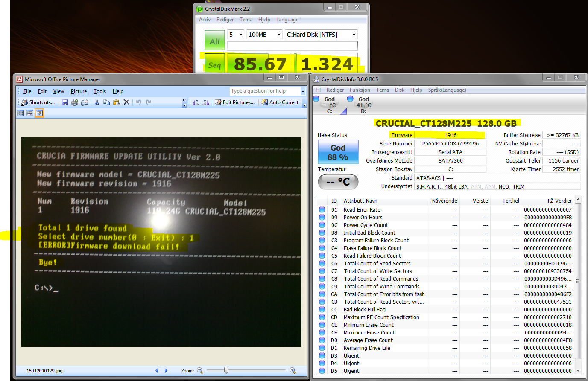Select the C: drive status icon
Image resolution: width=588 pixels, height=381 pixels.
click(x=316, y=99)
